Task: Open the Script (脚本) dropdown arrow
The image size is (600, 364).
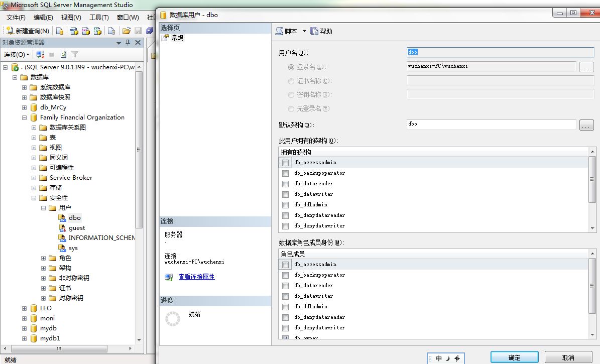Action: coord(305,31)
